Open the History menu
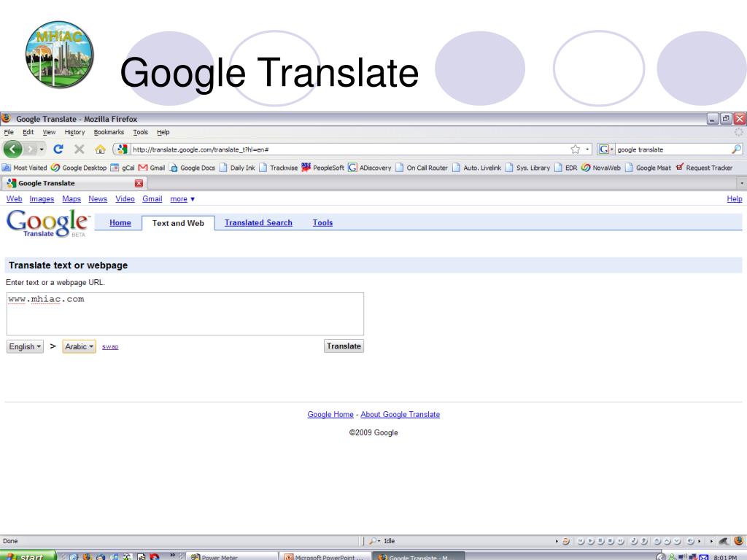This screenshot has height=560, width=747. pyautogui.click(x=74, y=132)
